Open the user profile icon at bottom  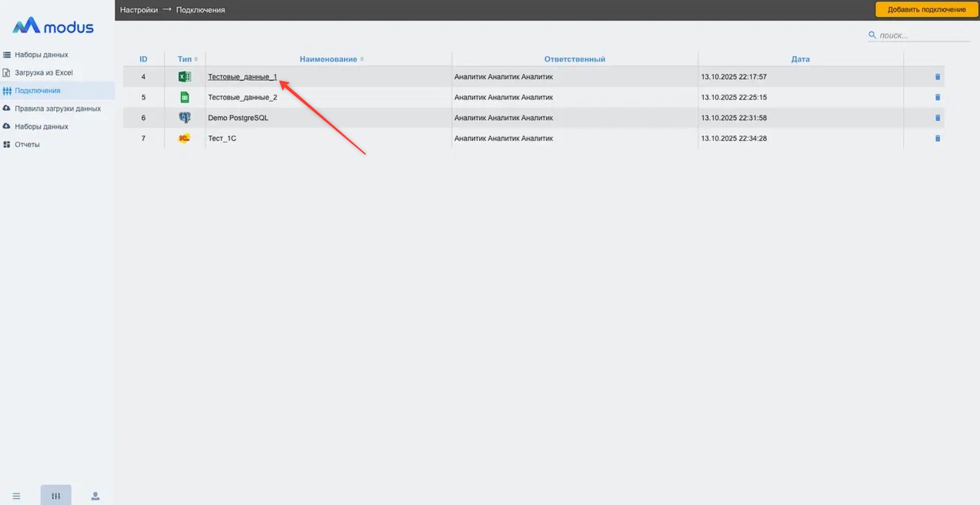tap(95, 496)
